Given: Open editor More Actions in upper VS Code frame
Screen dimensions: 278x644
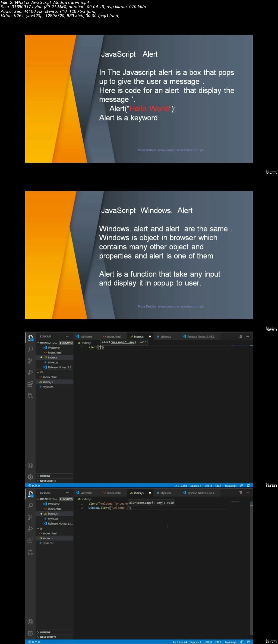Looking at the screenshot, I should click(247, 336).
